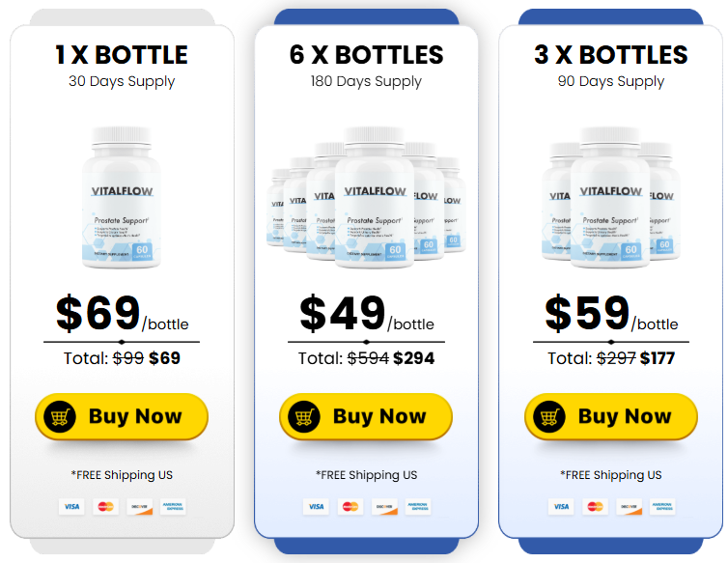Screen dimensions: 728x563
Task: Click the "6 X BOTTLES" heading
Action: click(366, 55)
